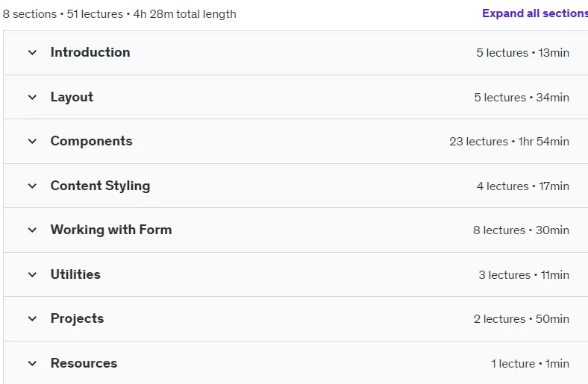This screenshot has width=588, height=384.
Task: Click the 23 lectures 1hr 54min label
Action: coord(509,142)
